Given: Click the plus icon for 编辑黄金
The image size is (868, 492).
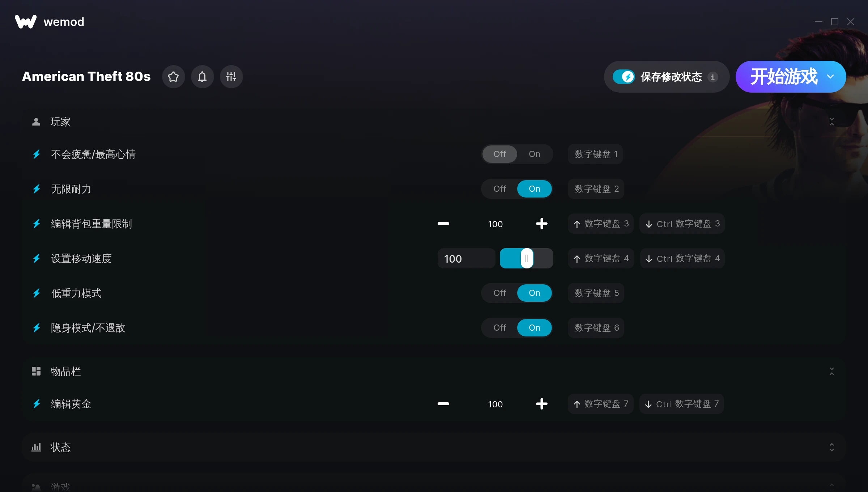Looking at the screenshot, I should coord(541,404).
